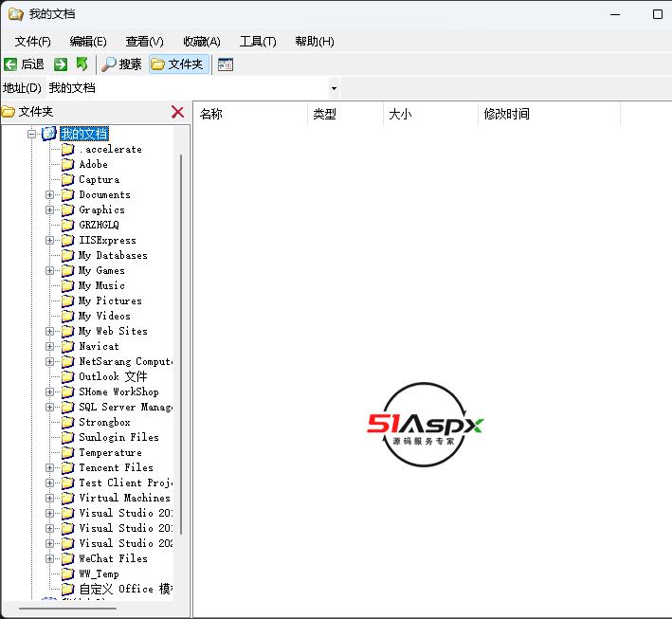Toggle the 文件夹 folders pane button
672x619 pixels.
(177, 64)
